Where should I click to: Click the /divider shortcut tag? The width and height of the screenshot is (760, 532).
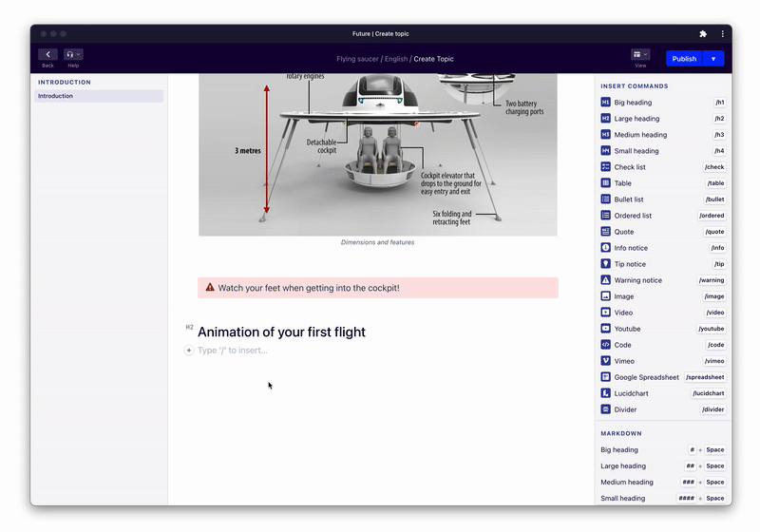[713, 409]
